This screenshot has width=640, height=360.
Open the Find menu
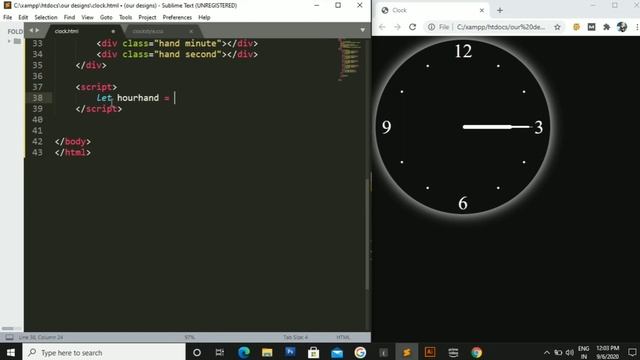point(69,18)
